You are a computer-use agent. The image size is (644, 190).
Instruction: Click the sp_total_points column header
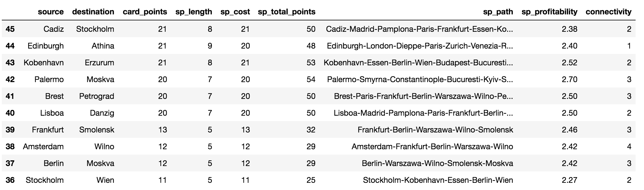point(287,12)
